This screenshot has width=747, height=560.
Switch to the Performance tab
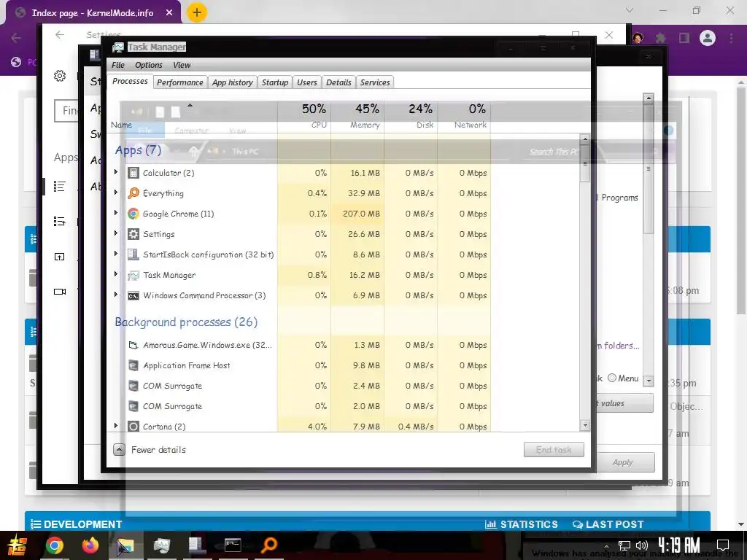pyautogui.click(x=180, y=82)
